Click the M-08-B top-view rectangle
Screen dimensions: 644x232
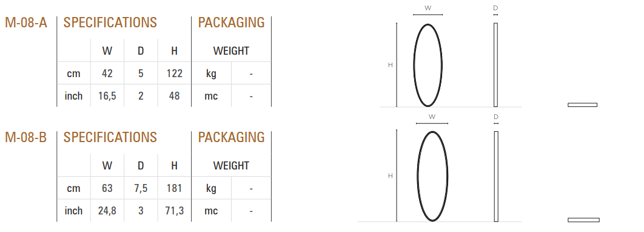click(583, 220)
